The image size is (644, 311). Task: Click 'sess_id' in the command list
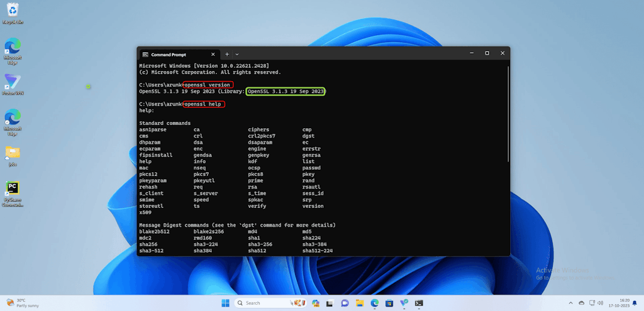pos(313,194)
